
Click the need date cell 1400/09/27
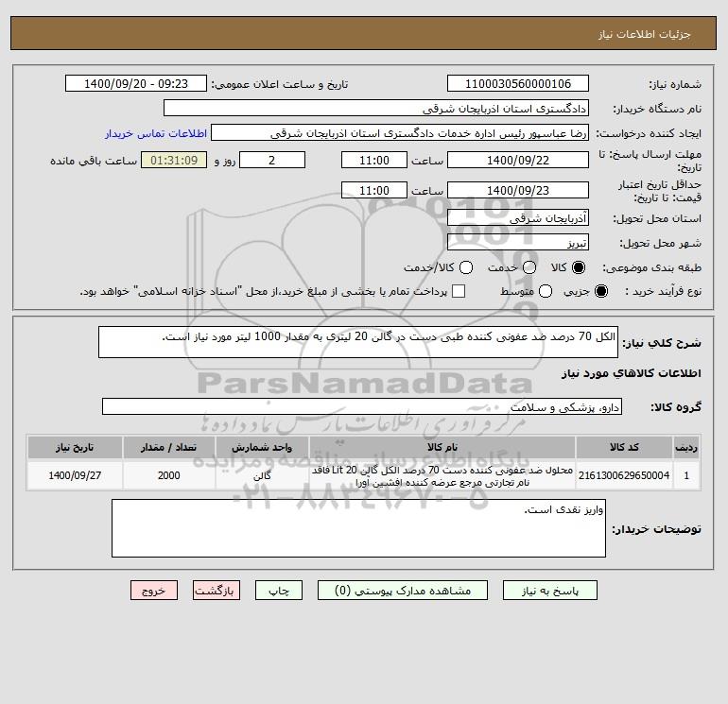(75, 475)
